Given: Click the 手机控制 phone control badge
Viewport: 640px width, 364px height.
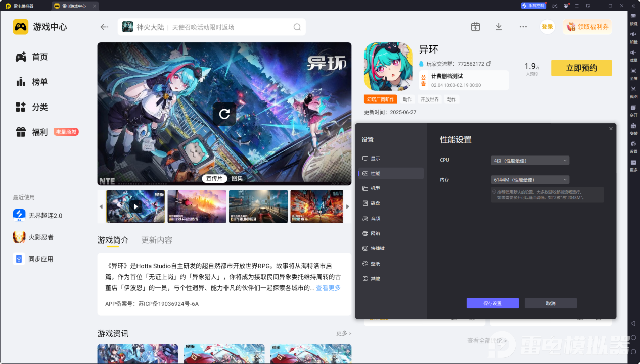Looking at the screenshot, I should 533,6.
